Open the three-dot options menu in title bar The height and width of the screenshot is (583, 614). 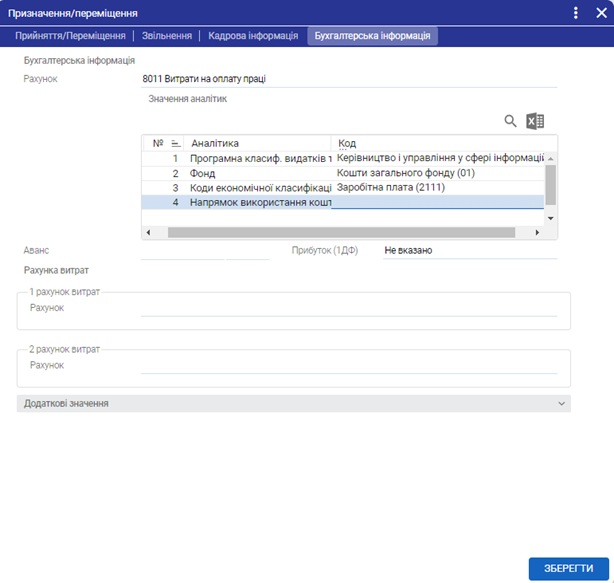pyautogui.click(x=576, y=13)
